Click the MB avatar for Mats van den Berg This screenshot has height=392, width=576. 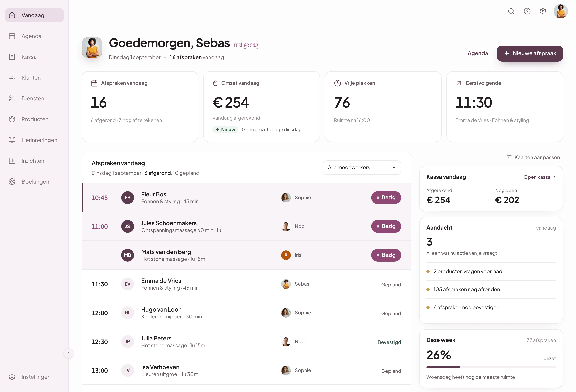[x=127, y=255]
